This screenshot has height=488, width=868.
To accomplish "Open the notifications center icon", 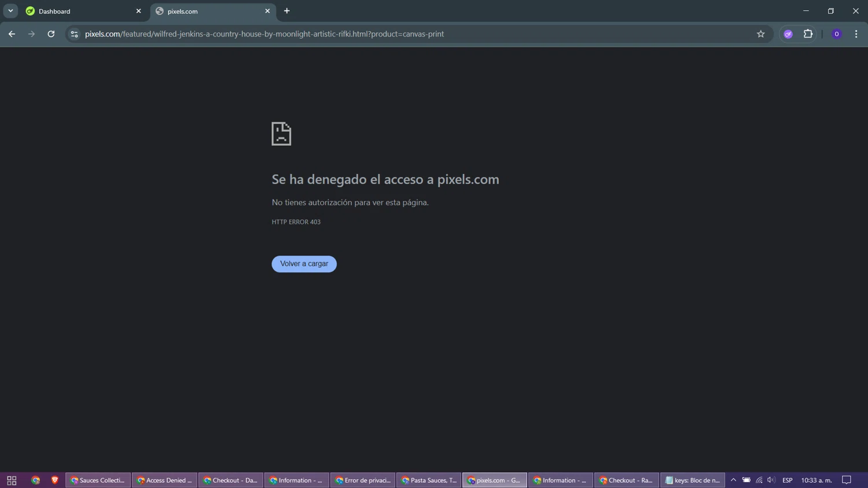I will pos(847,480).
